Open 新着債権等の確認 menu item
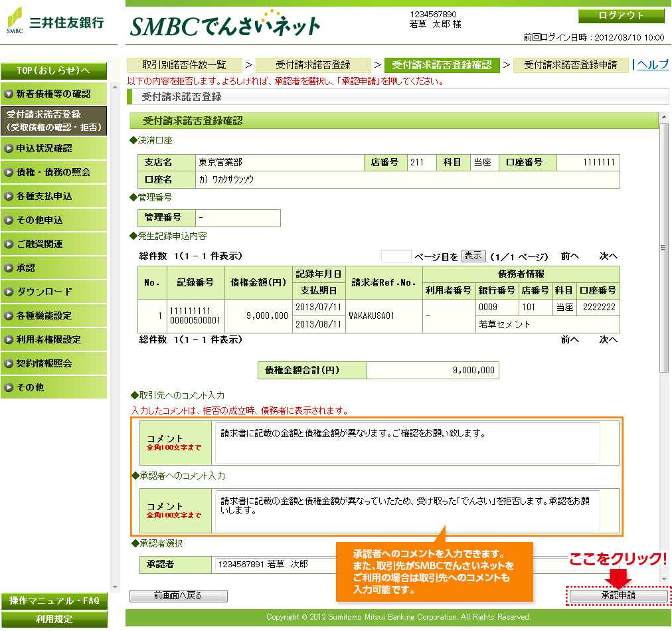Screen dimensions: 672x631 [x=54, y=94]
